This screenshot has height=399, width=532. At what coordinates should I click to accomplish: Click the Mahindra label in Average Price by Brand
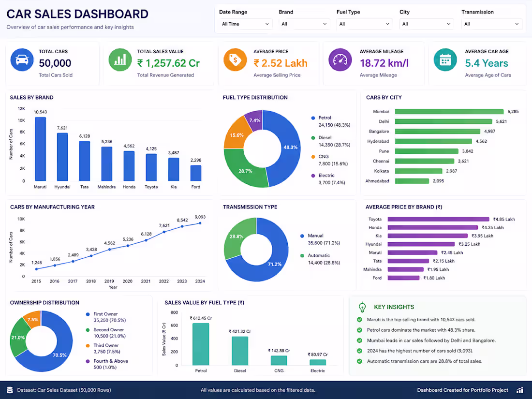coord(372,269)
